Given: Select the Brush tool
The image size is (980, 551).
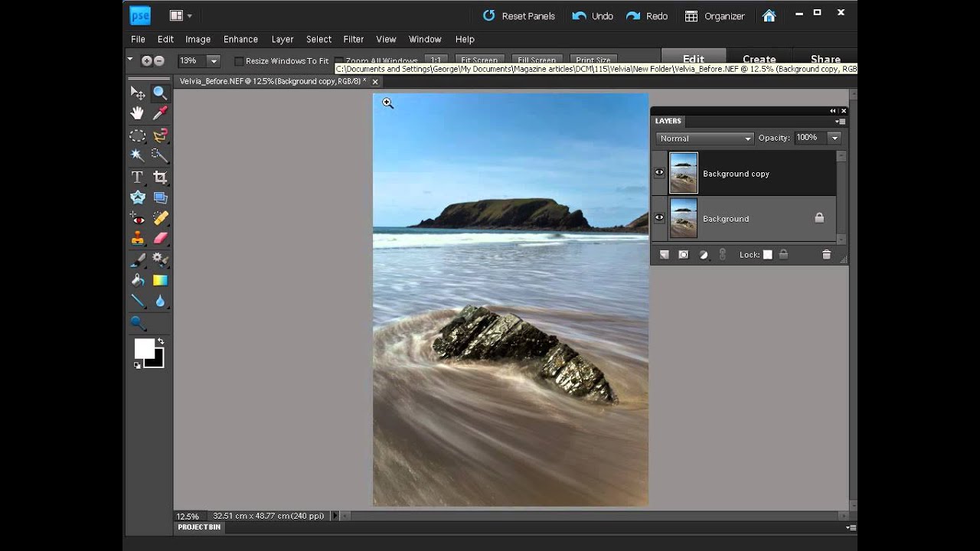Looking at the screenshot, I should pos(137,260).
